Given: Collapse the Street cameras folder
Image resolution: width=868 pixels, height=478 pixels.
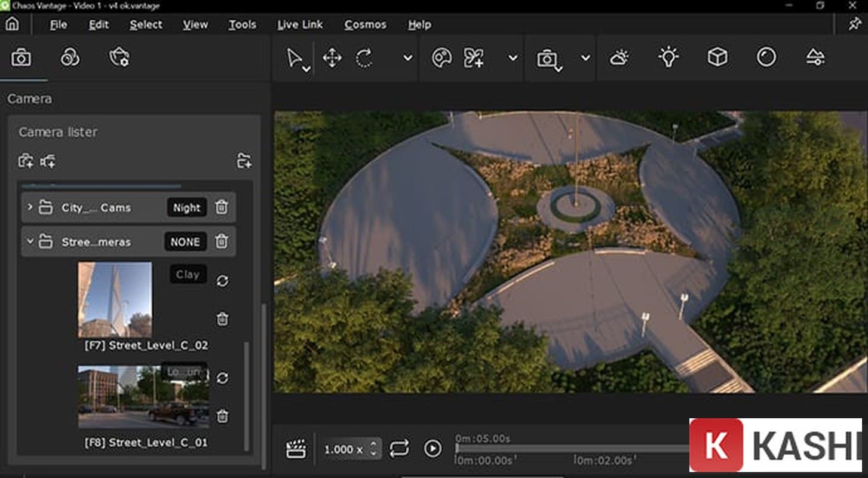Looking at the screenshot, I should pyautogui.click(x=30, y=242).
